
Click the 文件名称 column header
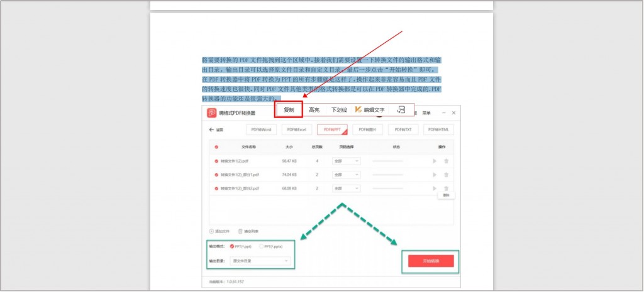[x=248, y=147]
